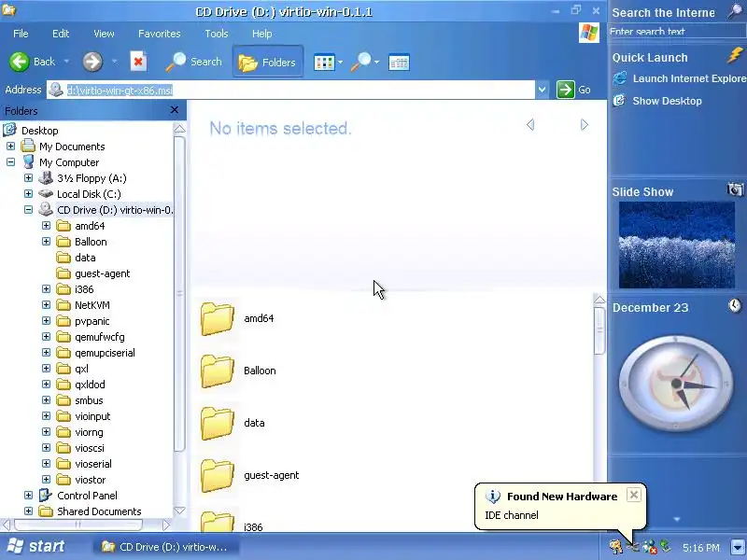This screenshot has width=747, height=560.
Task: Select Shared Documents in the tree
Action: point(99,511)
